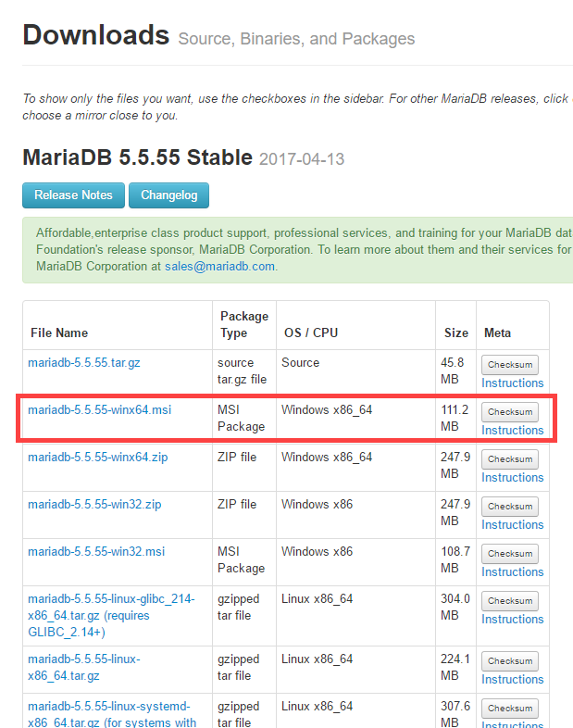The width and height of the screenshot is (573, 728).
Task: Download mariadb-5.5.55.tar.gz source file
Action: pyautogui.click(x=84, y=362)
